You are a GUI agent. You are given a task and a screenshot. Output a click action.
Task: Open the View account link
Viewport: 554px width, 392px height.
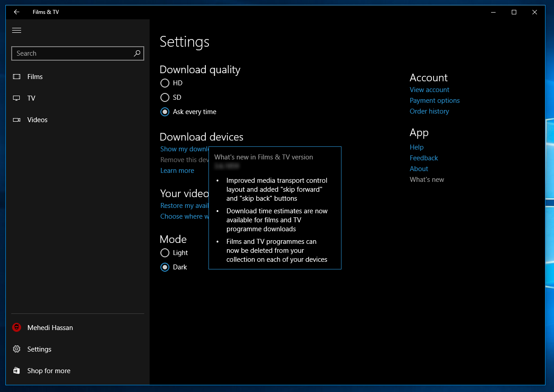click(430, 90)
